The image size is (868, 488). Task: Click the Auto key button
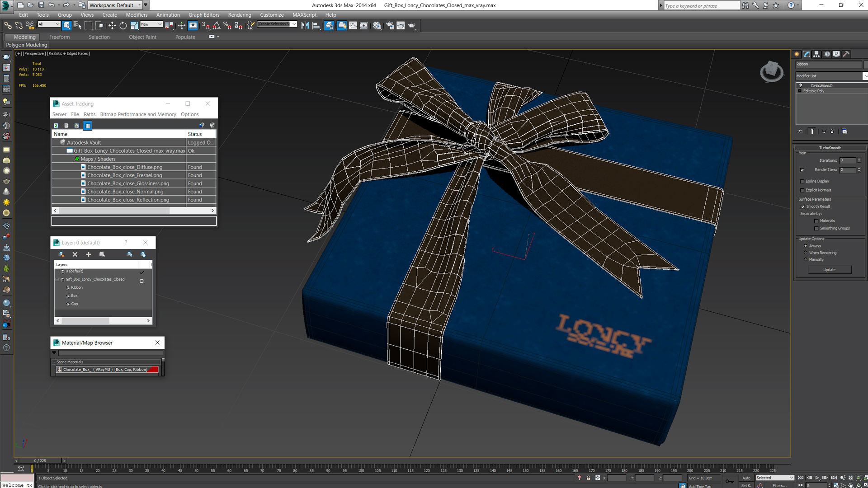[746, 478]
